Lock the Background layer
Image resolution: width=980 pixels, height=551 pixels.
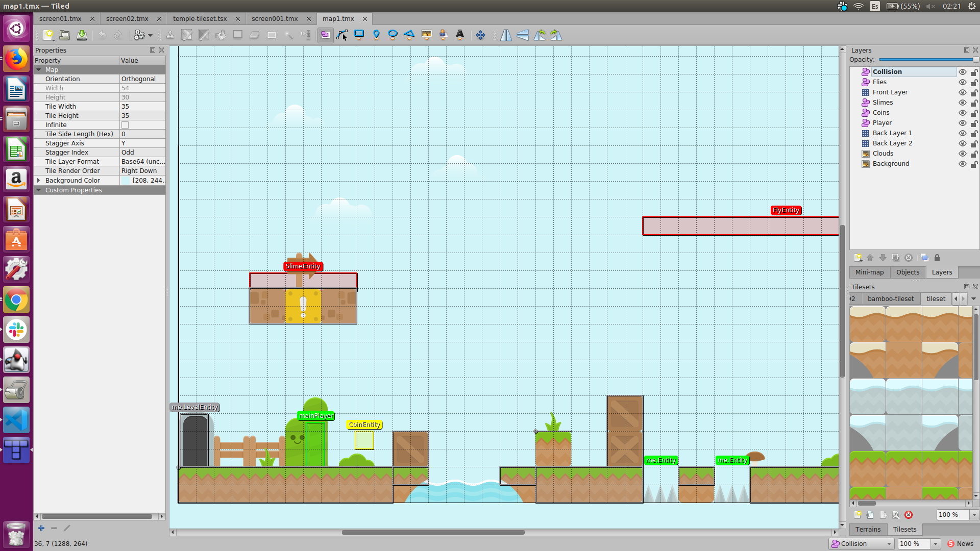(x=975, y=164)
